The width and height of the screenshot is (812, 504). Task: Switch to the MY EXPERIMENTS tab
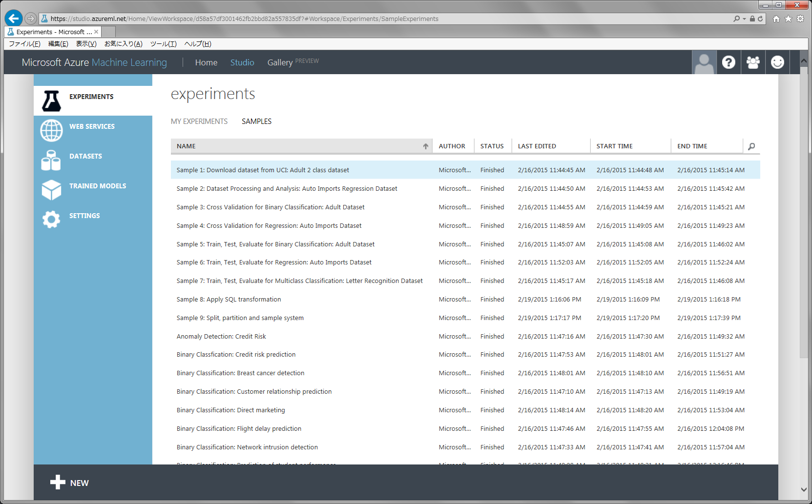[199, 121]
